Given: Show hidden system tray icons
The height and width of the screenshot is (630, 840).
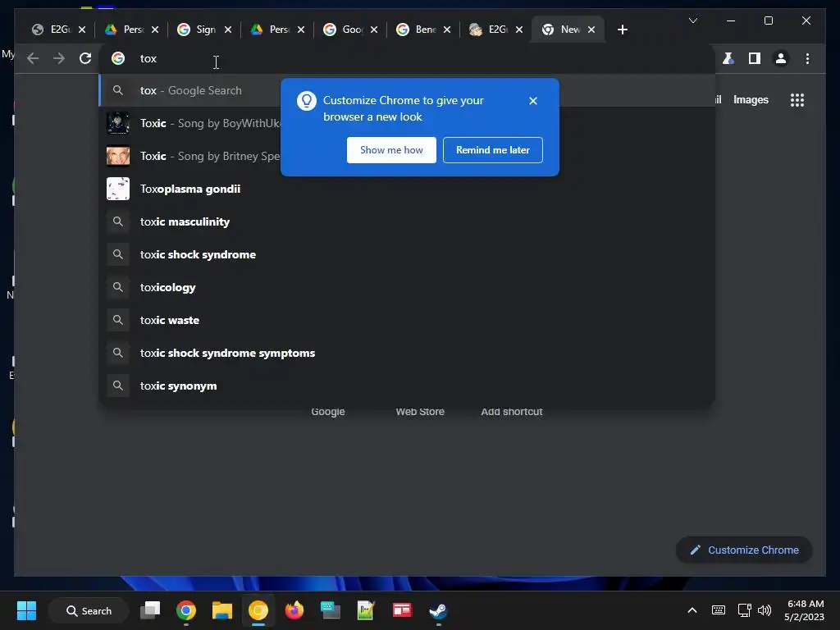Looking at the screenshot, I should coord(692,610).
